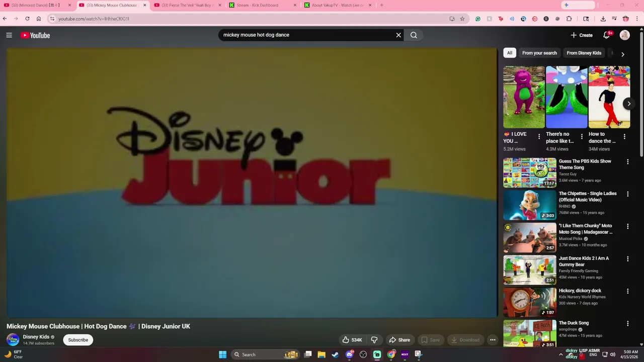Like the video with thumbs up
The image size is (644, 362).
click(x=352, y=340)
